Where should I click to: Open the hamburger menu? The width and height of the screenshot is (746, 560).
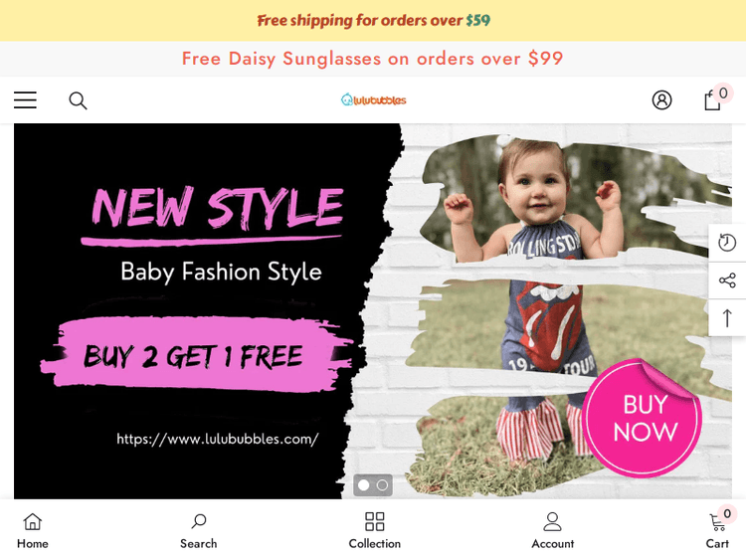click(x=25, y=99)
